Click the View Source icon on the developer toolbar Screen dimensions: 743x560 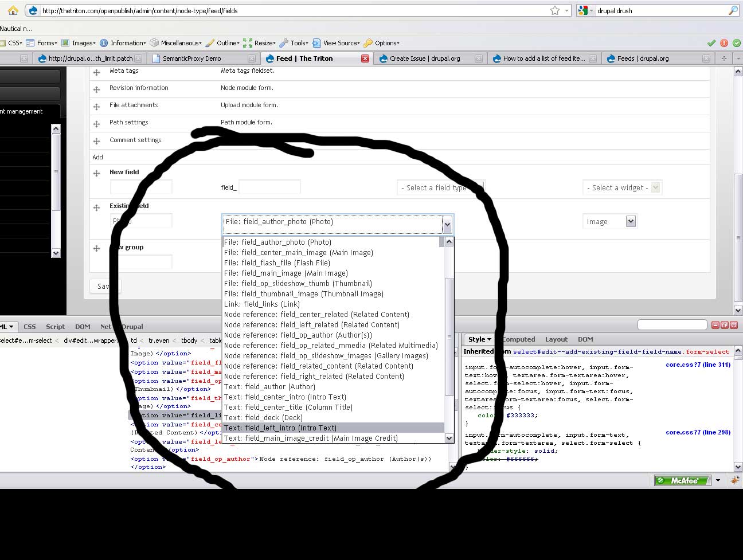[316, 42]
